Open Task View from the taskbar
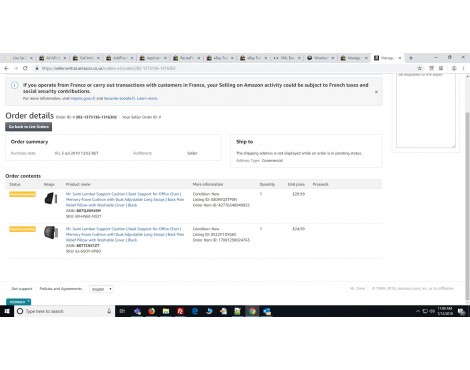This screenshot has width=470, height=370. [122, 311]
